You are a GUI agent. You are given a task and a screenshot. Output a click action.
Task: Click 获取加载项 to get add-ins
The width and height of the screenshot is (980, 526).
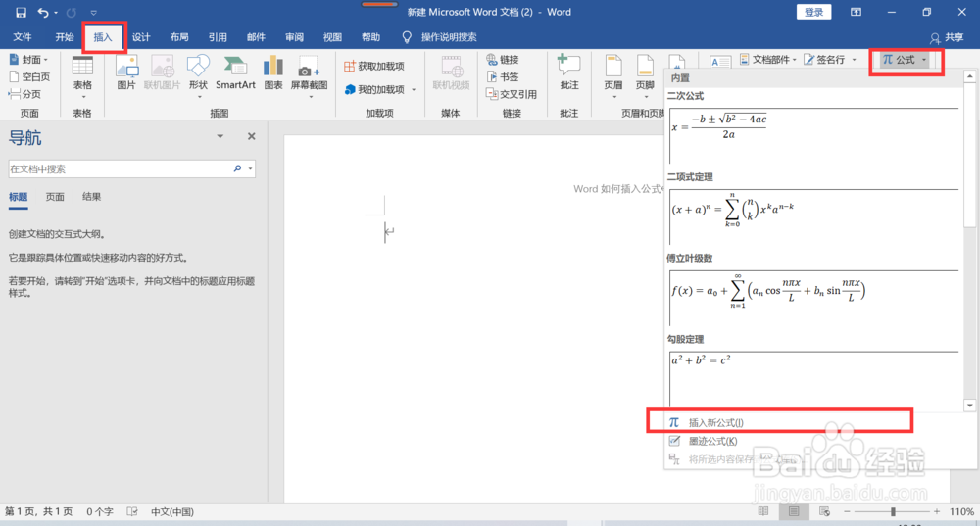click(x=374, y=66)
